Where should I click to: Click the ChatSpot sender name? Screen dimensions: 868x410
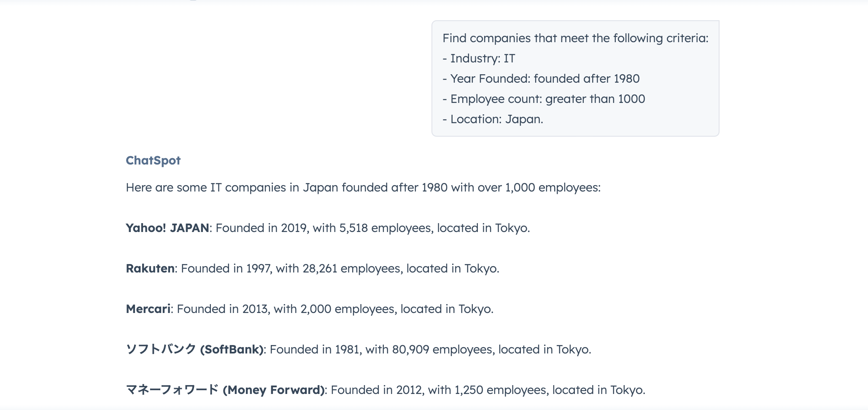pyautogui.click(x=153, y=160)
